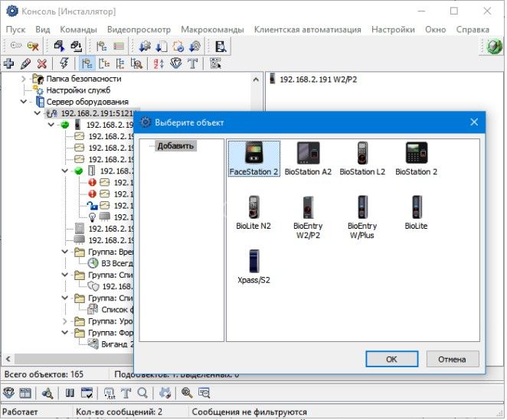Viewport: 507px width, 420px height.
Task: Click the pencil edit-object icon
Action: click(25, 63)
